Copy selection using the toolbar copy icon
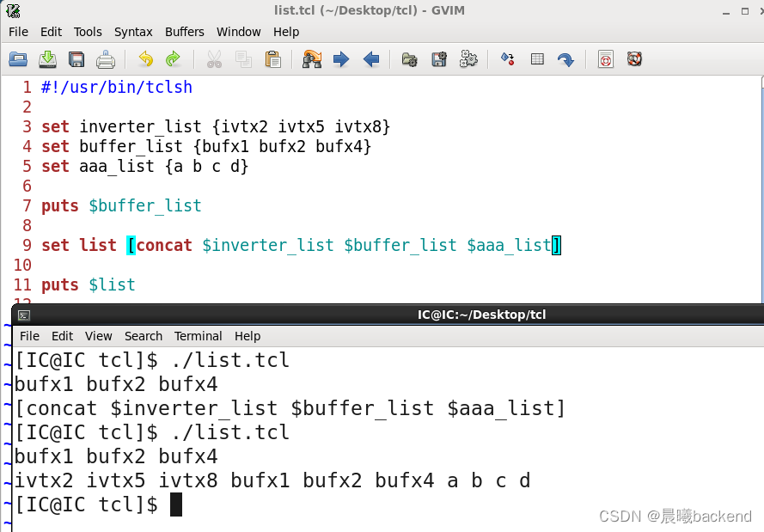 click(243, 59)
